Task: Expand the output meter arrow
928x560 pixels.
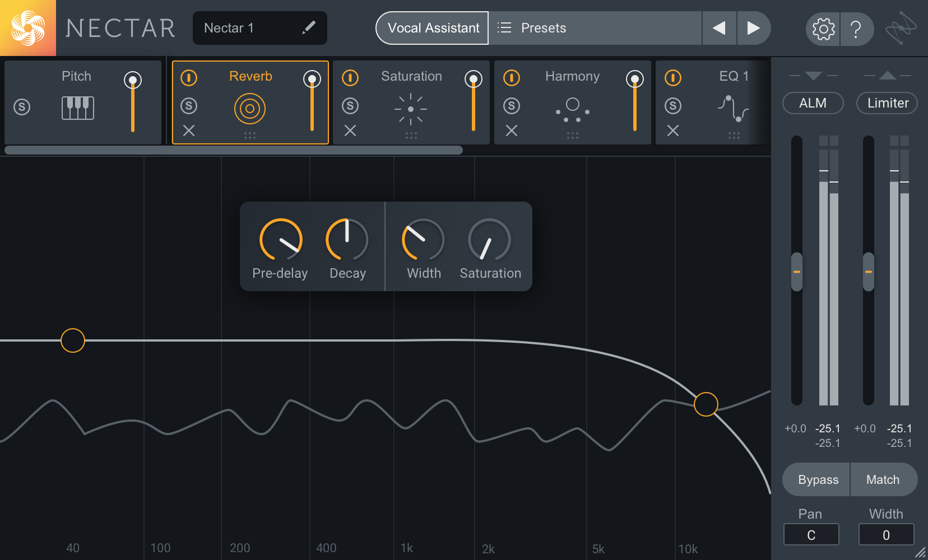Action: click(887, 76)
